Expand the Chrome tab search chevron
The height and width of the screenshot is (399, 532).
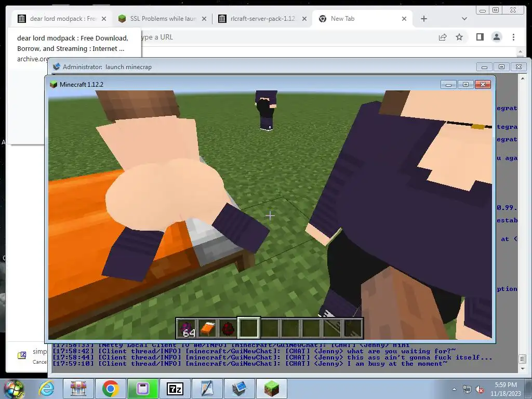click(x=464, y=19)
